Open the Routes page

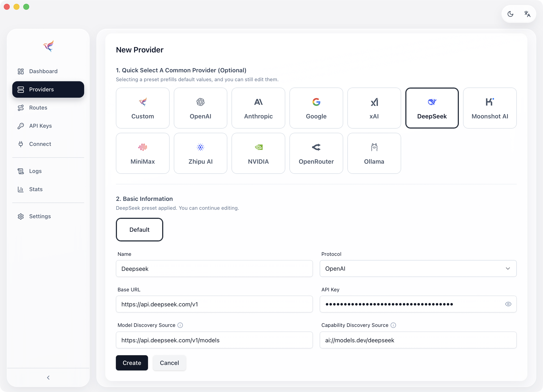tap(48, 108)
